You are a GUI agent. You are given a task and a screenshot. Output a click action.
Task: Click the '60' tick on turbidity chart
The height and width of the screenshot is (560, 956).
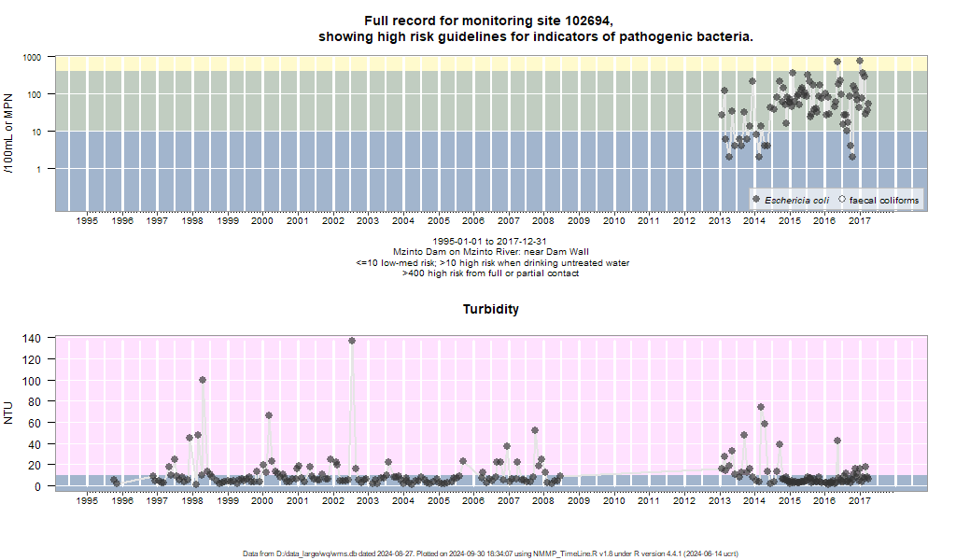[x=35, y=423]
